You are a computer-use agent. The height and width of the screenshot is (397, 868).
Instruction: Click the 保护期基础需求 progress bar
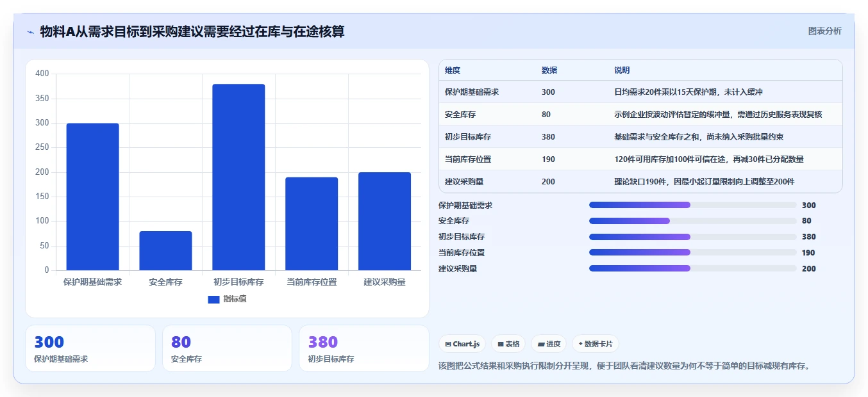tap(692, 205)
